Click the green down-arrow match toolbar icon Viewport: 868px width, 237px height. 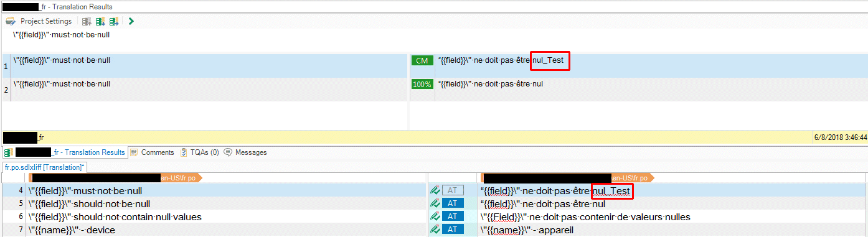(x=100, y=21)
